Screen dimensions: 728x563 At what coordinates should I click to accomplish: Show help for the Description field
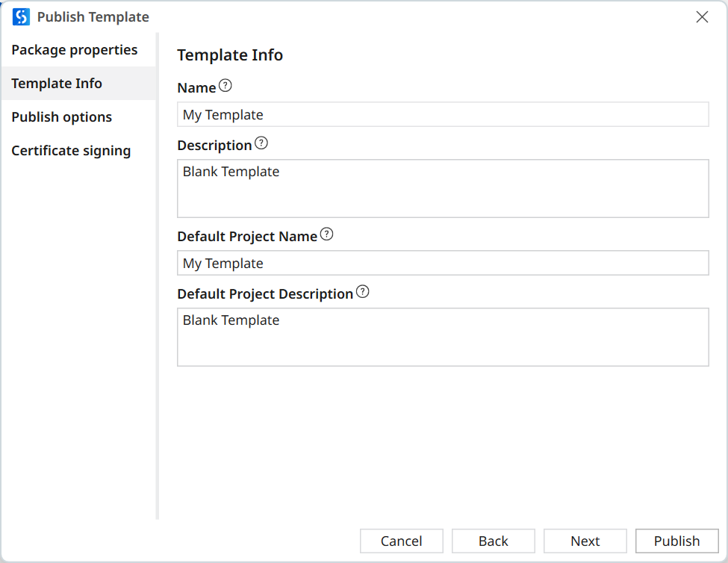pos(261,143)
